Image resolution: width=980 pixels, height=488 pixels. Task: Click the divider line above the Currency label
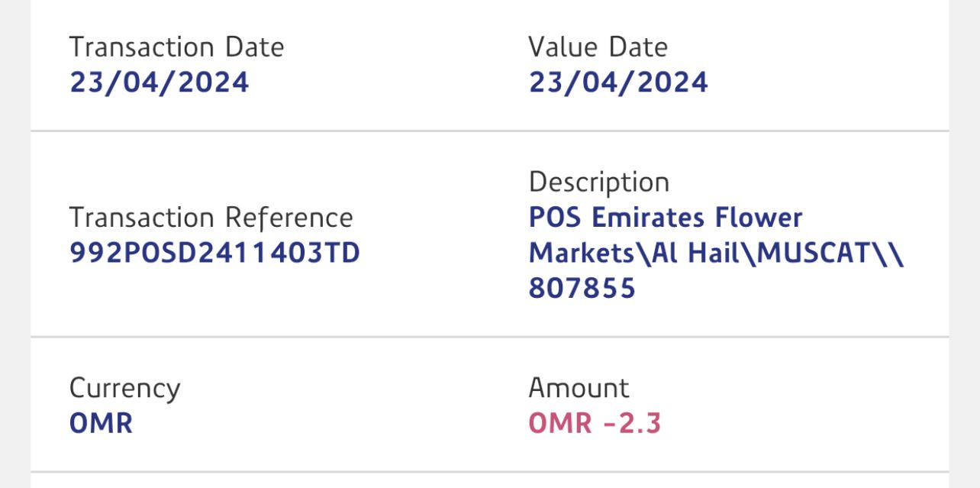pyautogui.click(x=489, y=337)
